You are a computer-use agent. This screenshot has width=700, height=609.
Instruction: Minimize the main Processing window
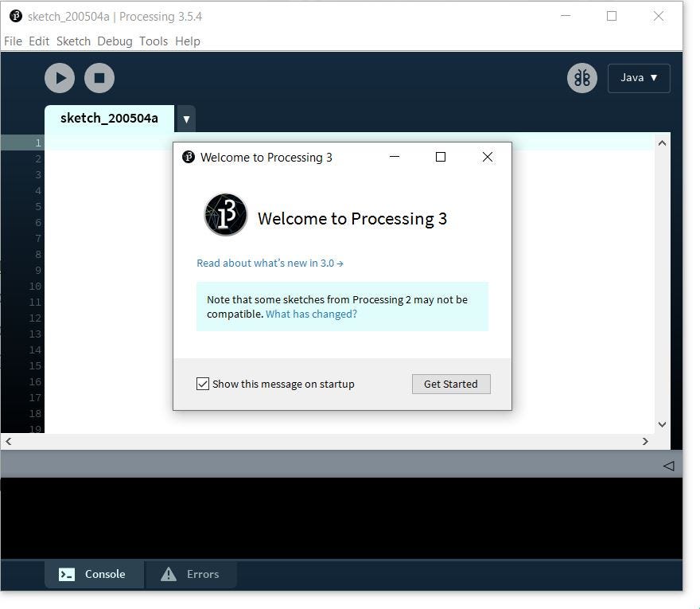pos(566,16)
